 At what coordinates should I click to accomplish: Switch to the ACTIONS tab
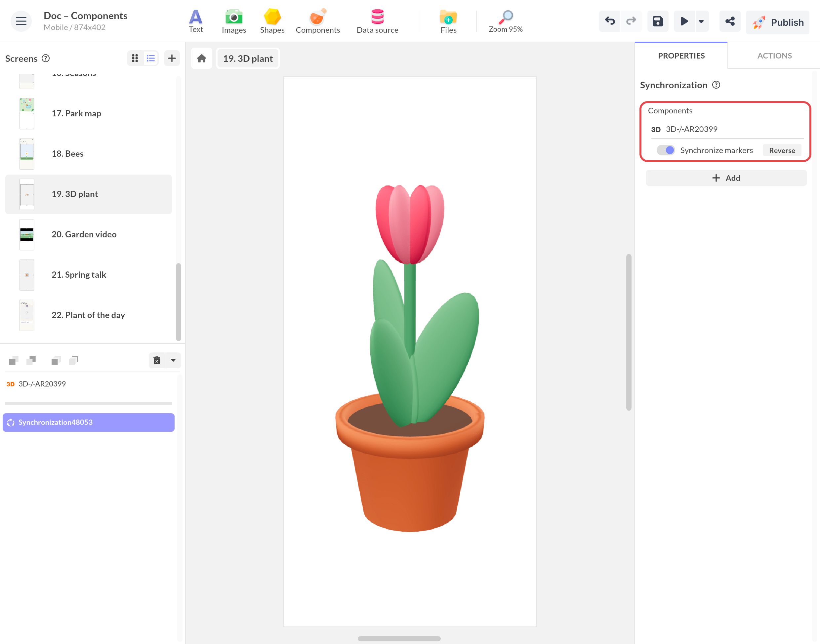pyautogui.click(x=774, y=56)
